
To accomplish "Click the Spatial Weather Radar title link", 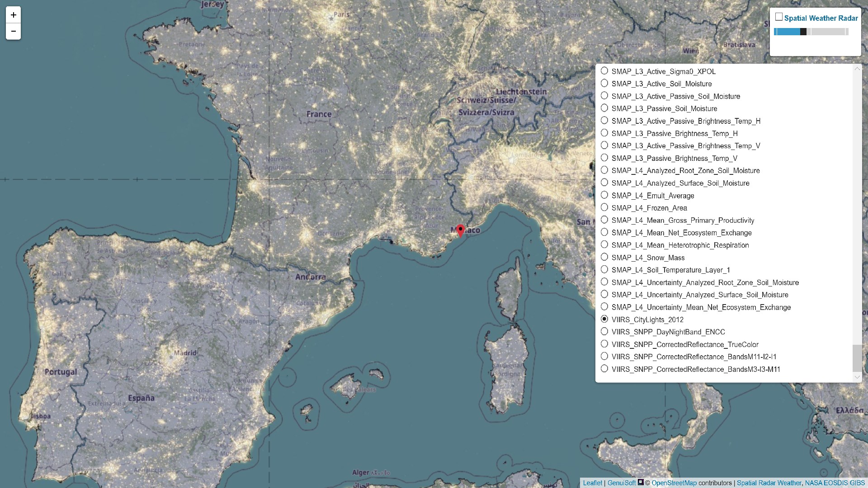I will point(821,18).
